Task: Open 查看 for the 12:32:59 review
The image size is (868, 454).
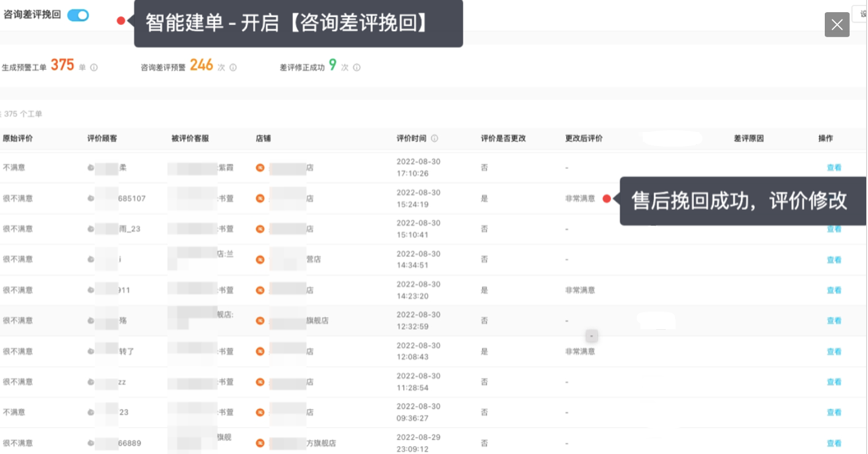Action: (x=834, y=321)
